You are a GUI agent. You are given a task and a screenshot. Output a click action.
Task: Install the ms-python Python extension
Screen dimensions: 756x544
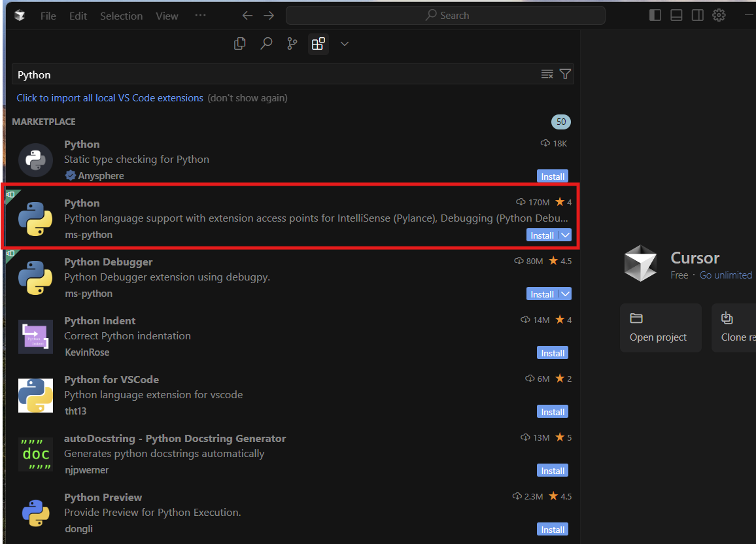542,235
